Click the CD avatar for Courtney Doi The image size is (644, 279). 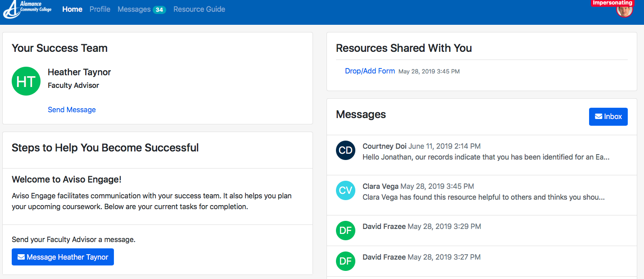346,150
